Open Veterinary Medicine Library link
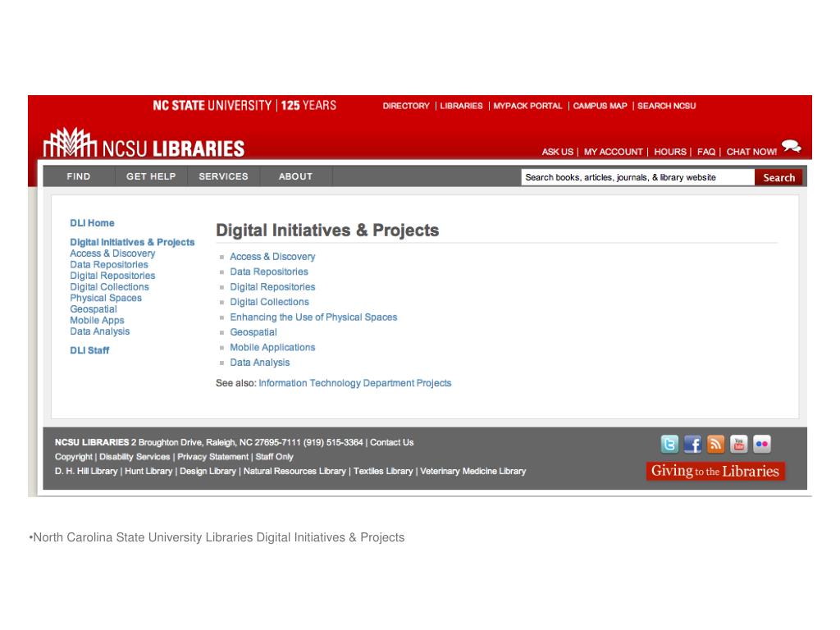 [473, 472]
